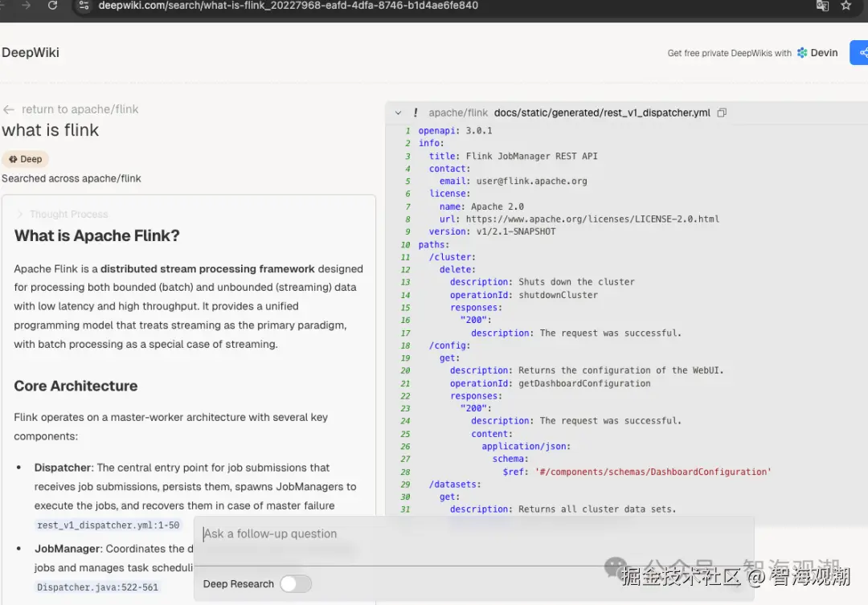Click the Apache license URL in code

click(592, 219)
